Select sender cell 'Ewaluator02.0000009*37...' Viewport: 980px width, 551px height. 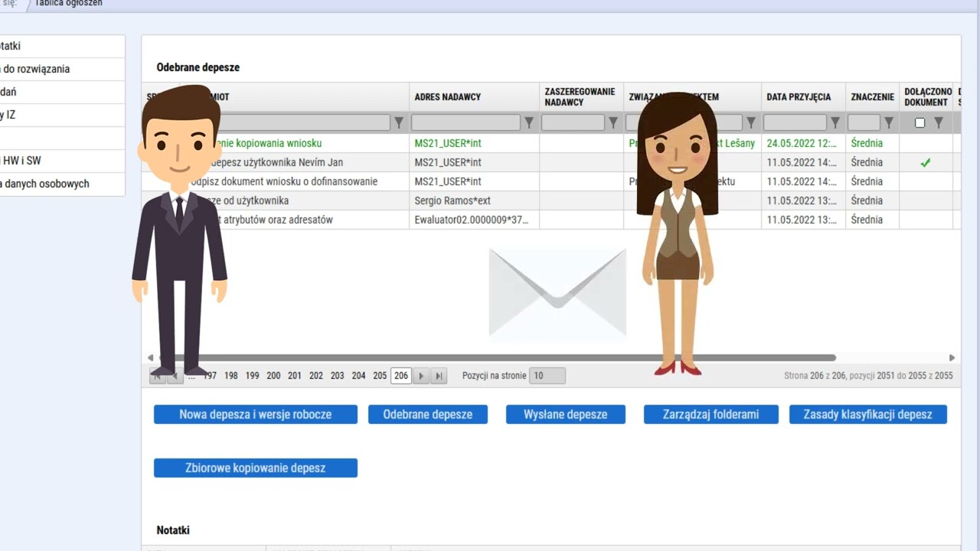pos(475,220)
